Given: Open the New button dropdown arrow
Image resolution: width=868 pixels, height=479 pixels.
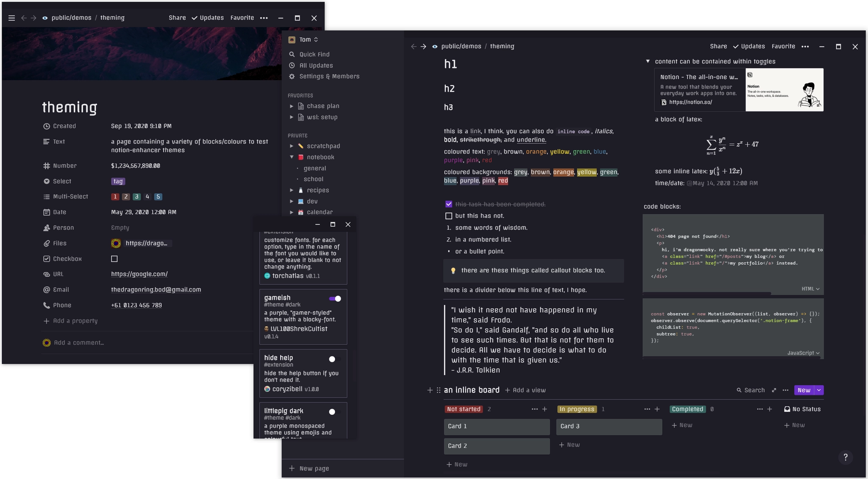Looking at the screenshot, I should [x=819, y=390].
